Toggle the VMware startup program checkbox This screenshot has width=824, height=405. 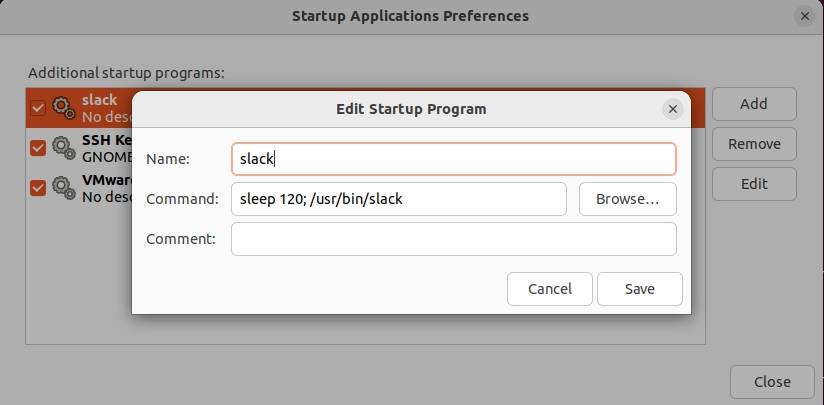click(x=38, y=188)
